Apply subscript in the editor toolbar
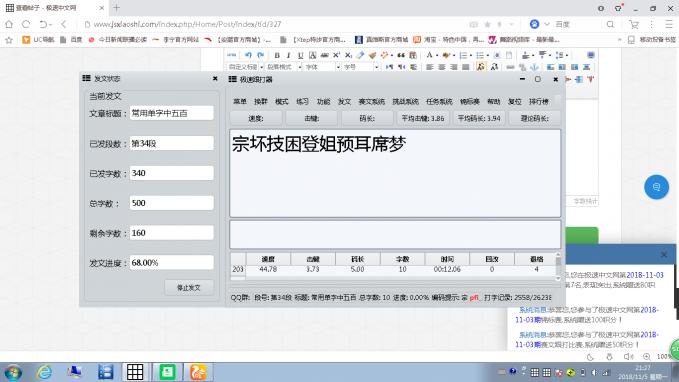The width and height of the screenshot is (679, 382). [348, 55]
